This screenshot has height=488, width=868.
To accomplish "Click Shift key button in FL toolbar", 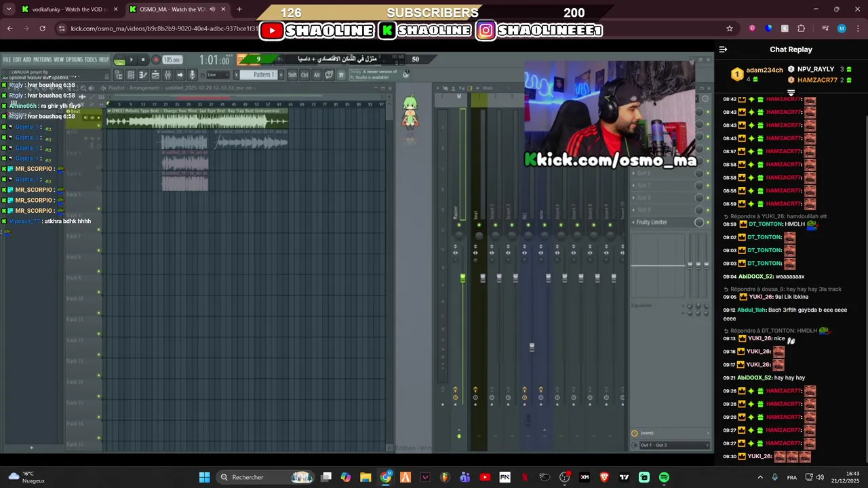I will 292,75.
